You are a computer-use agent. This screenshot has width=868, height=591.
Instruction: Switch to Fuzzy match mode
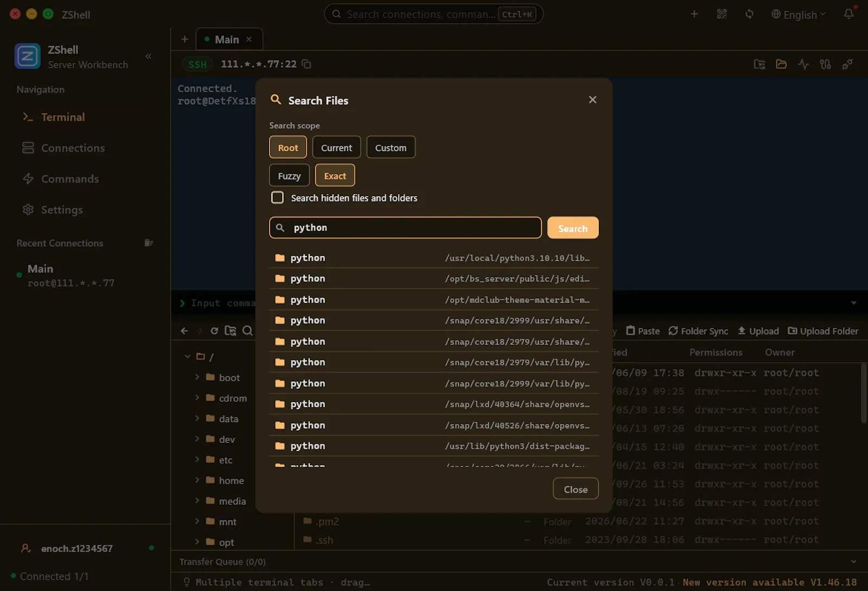click(289, 176)
